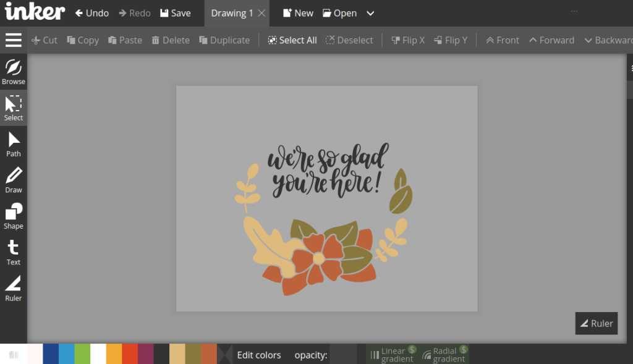Close the Drawing 1 tab
Image resolution: width=633 pixels, height=364 pixels.
[262, 12]
